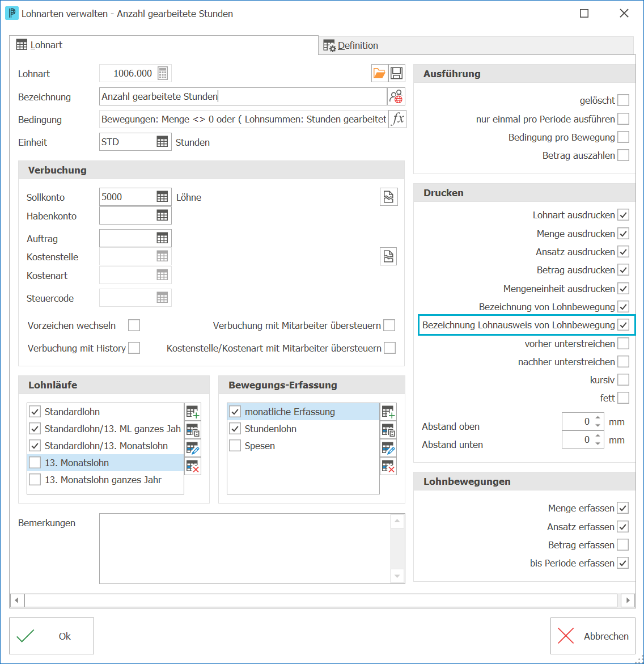Open the calculator icon beside Lohnart number
Screen dimensions: 644x664
tap(163, 73)
